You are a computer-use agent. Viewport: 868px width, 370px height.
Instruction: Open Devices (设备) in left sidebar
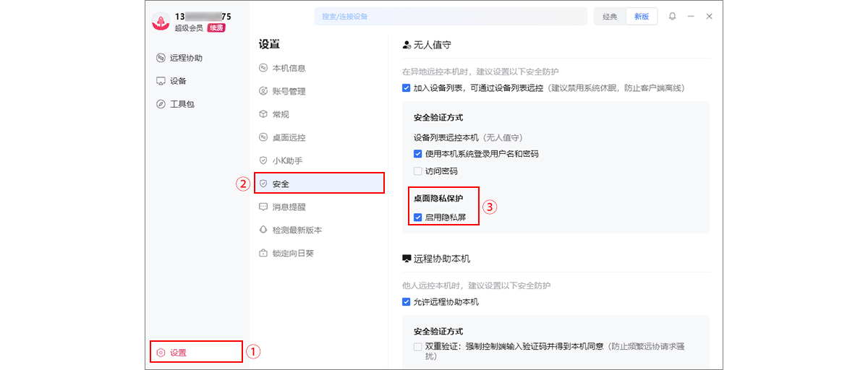pos(178,81)
